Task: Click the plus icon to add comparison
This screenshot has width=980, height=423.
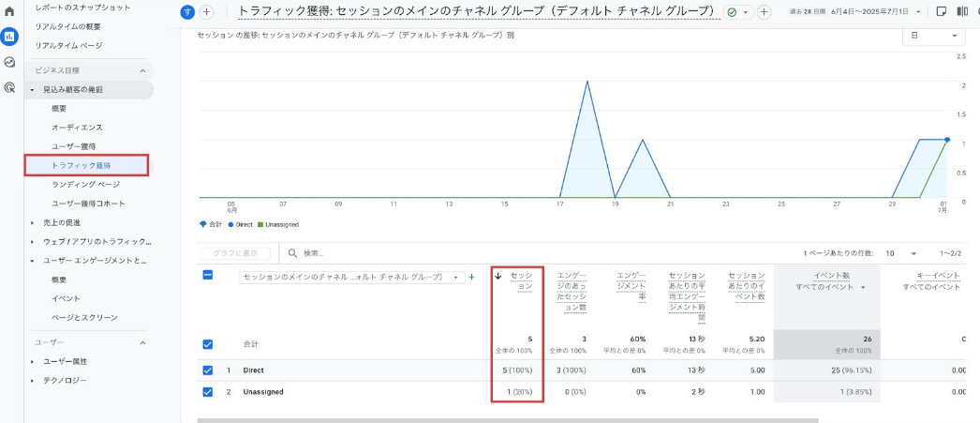Action: pos(207,12)
